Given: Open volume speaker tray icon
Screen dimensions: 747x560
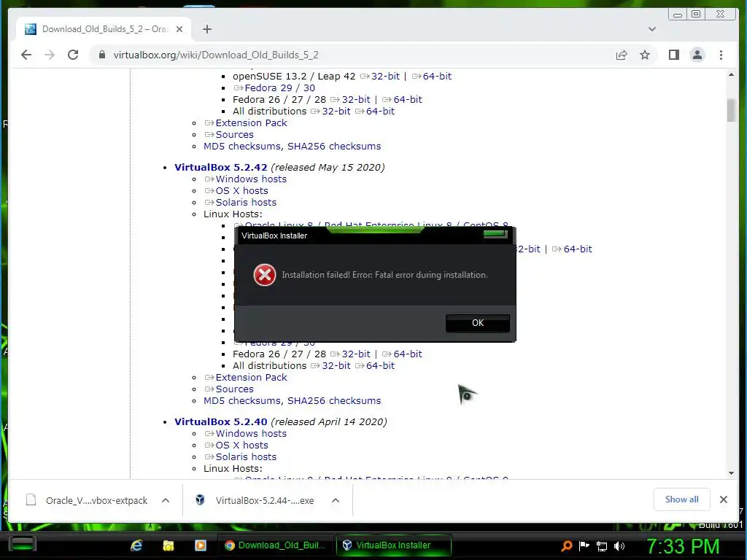Looking at the screenshot, I should (x=619, y=546).
